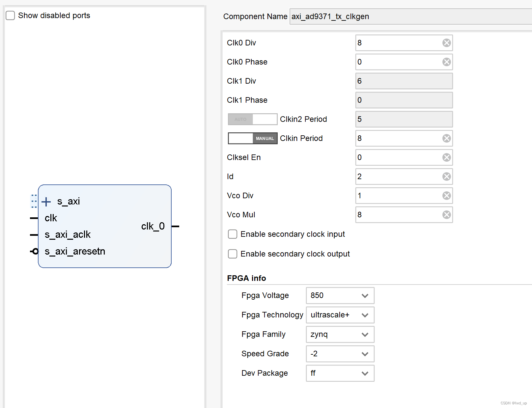Open Fpga Voltage dropdown

[x=340, y=295]
